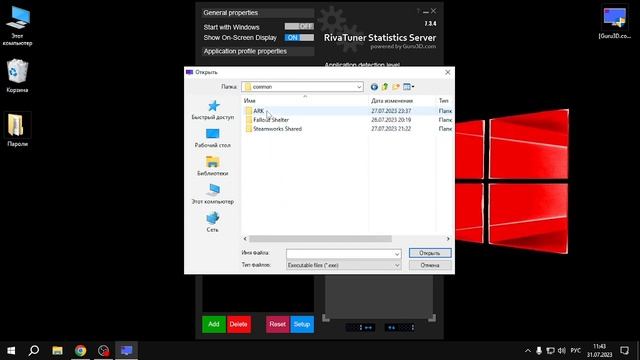
Task: Show hidden tray icons chevron
Action: point(527,351)
